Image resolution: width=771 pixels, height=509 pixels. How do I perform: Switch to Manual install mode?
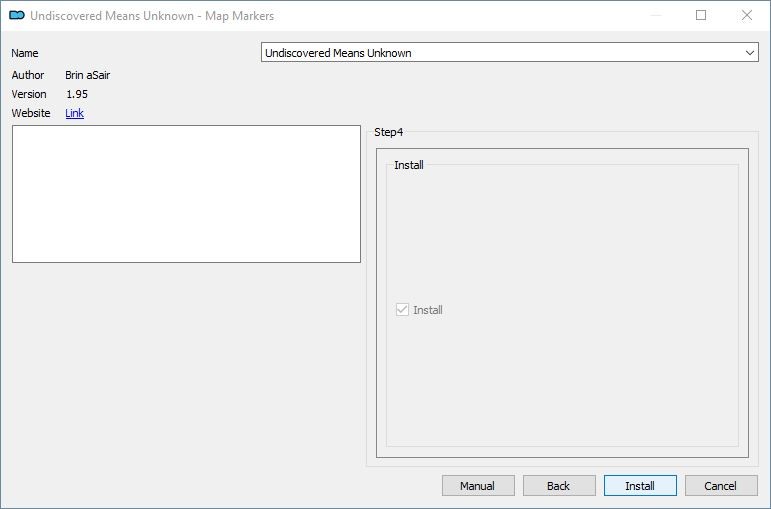(x=478, y=485)
